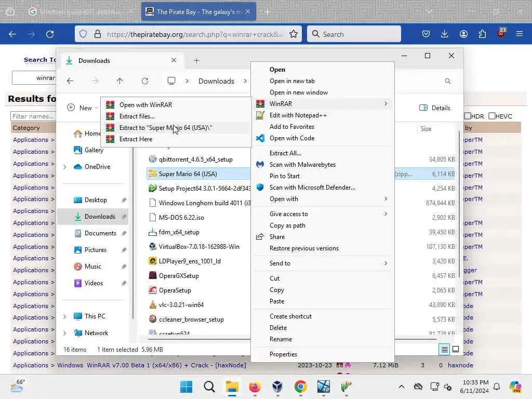Viewport: 532px width, 399px height.
Task: Open the Pocket save icon in Firefox
Action: tap(426, 34)
